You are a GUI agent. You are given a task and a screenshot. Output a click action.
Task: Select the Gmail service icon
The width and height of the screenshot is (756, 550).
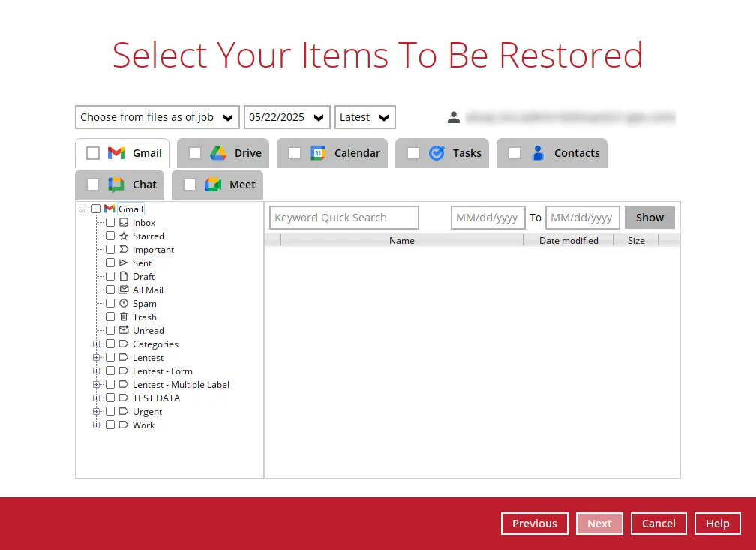click(x=115, y=153)
